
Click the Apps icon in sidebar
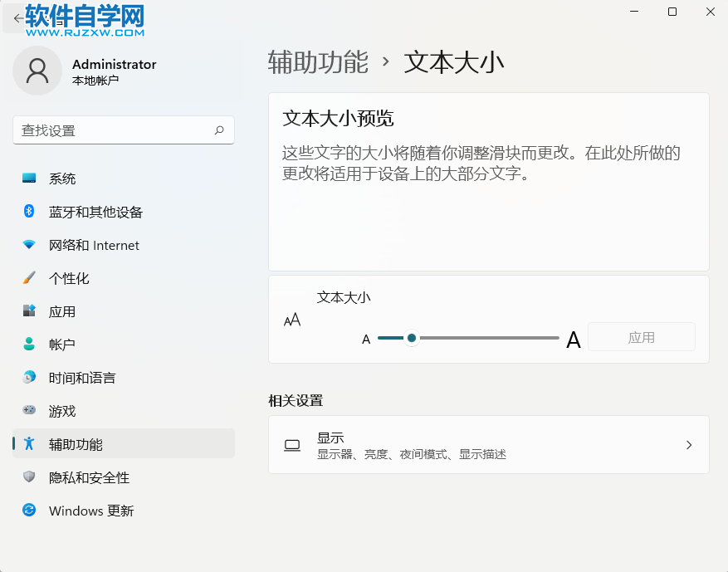pos(29,311)
